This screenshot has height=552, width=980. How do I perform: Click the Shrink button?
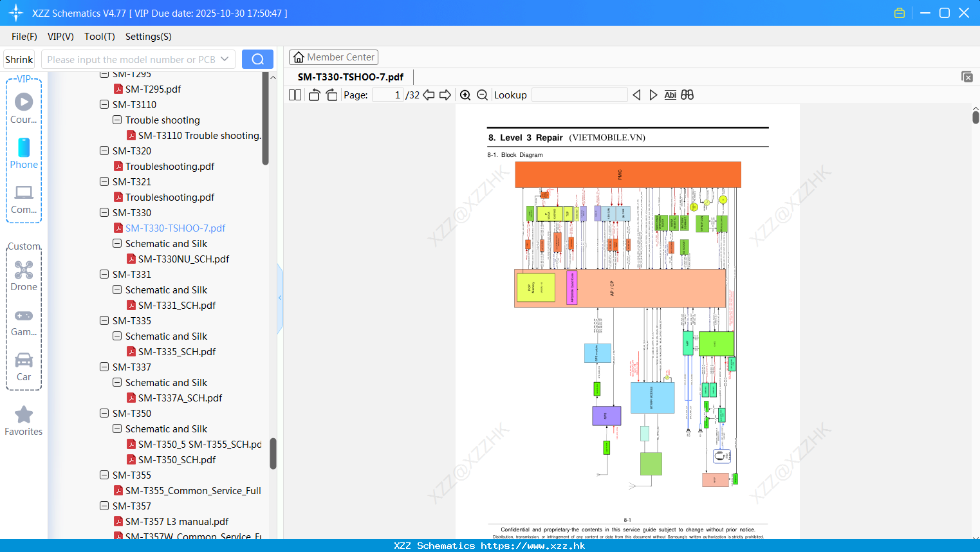click(19, 59)
